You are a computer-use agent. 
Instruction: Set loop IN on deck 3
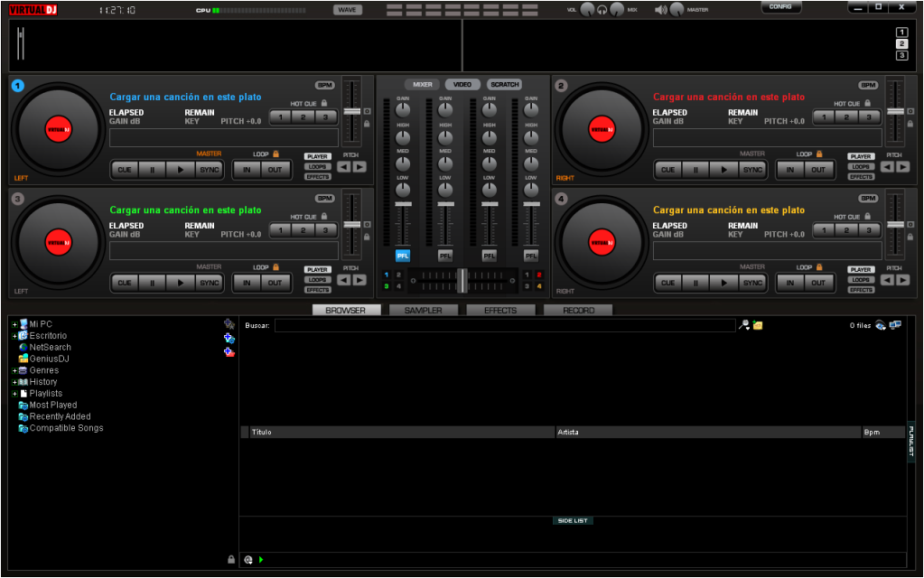[x=247, y=283]
